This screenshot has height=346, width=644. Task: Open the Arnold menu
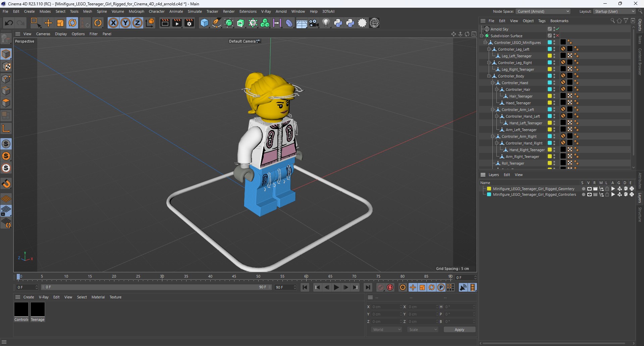click(281, 11)
